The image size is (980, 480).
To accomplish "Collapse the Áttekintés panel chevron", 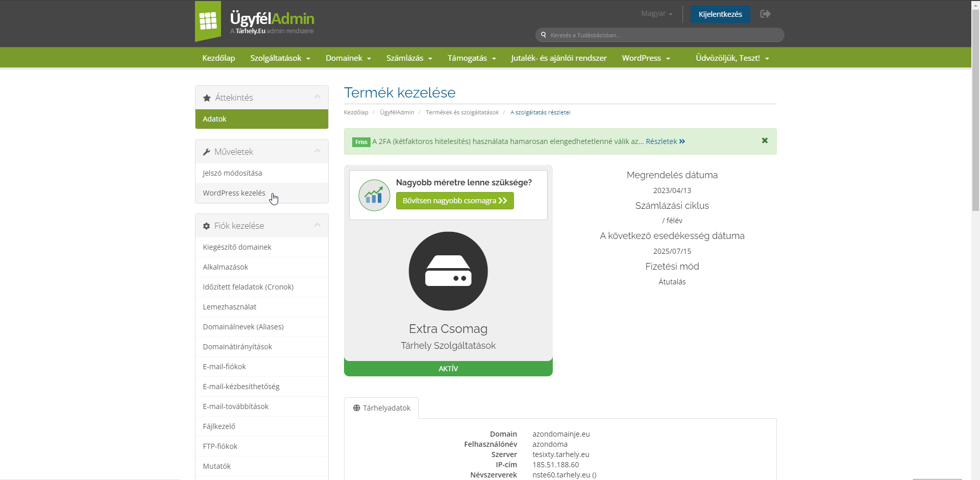I will click(x=317, y=97).
